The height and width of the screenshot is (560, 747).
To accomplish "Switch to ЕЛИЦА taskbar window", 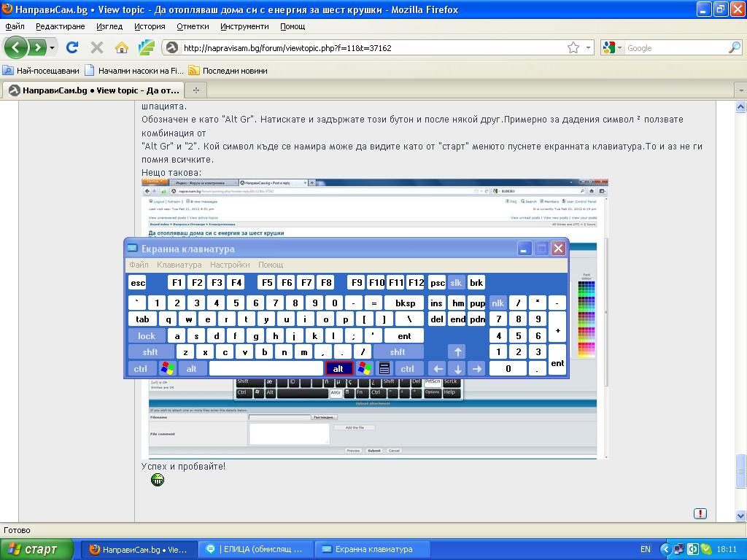I will (255, 549).
